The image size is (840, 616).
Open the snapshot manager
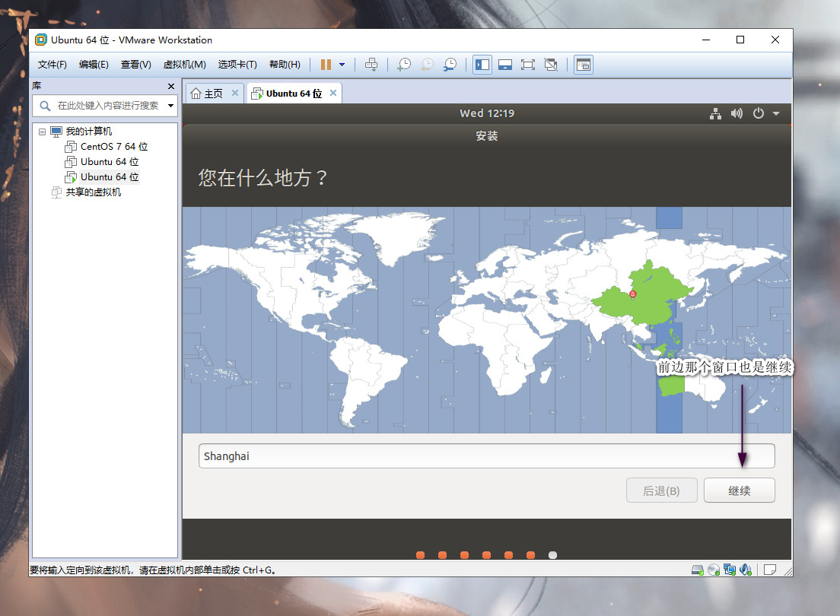pyautogui.click(x=450, y=65)
